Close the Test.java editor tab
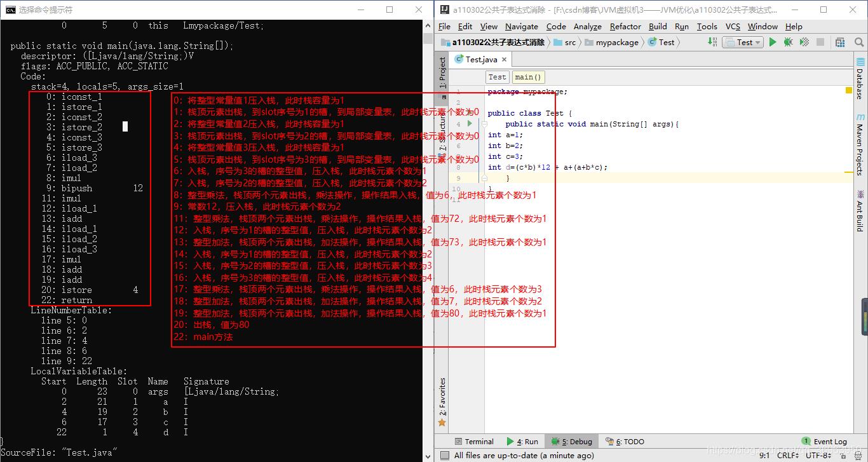Viewport: 868px width, 462px height. click(x=504, y=59)
